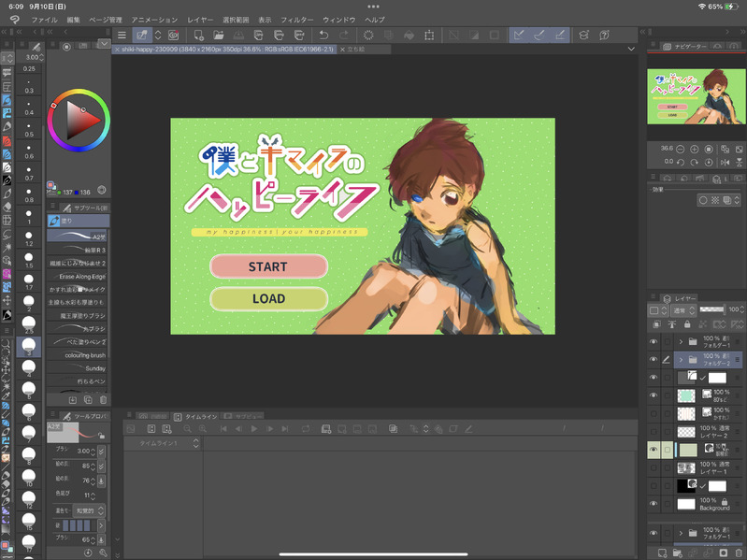
Task: Click the create layer mask icon
Action: tap(724, 553)
